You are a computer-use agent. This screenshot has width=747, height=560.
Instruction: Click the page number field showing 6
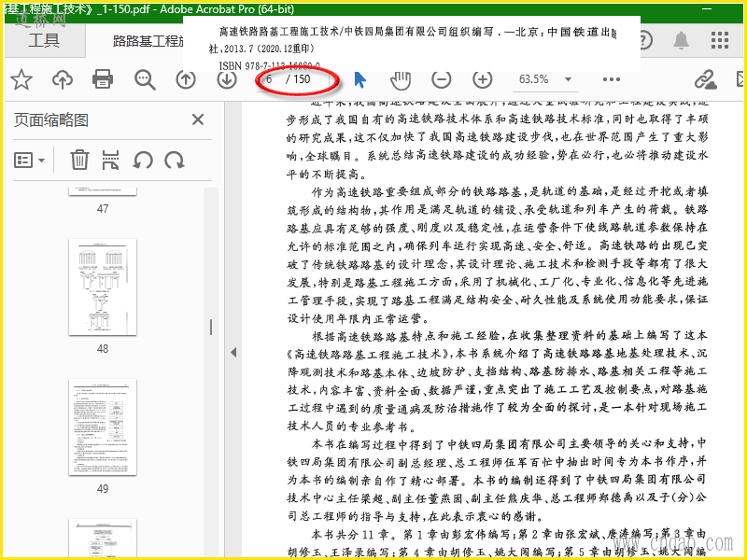tap(270, 79)
